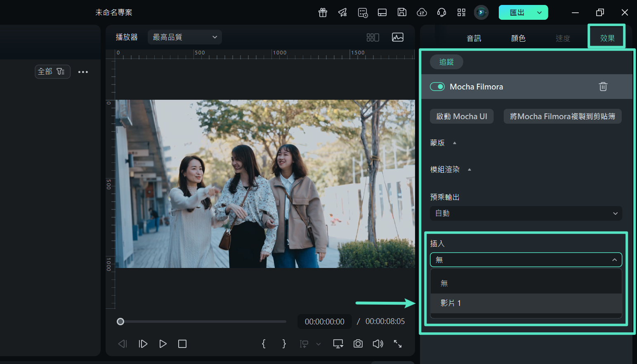Click the 播放器 label
637x364 pixels.
(x=126, y=37)
